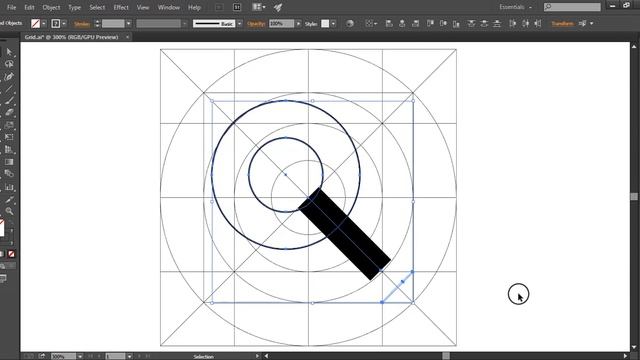
Task: Open the Effect menu
Action: click(x=121, y=7)
